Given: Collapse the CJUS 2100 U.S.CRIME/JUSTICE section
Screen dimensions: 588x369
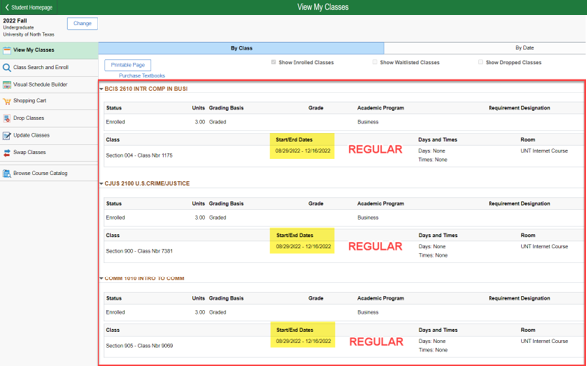Looking at the screenshot, I should 101,184.
